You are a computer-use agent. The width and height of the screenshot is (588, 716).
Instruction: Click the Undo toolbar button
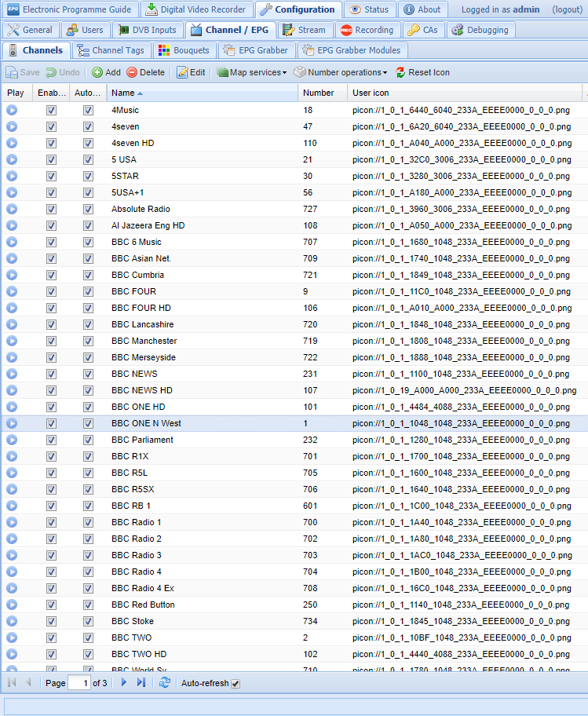(x=63, y=72)
